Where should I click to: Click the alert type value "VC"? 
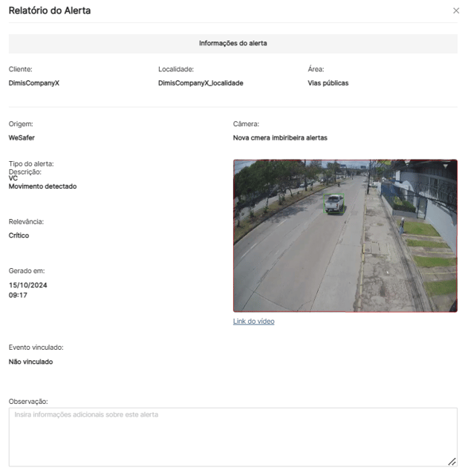click(13, 178)
